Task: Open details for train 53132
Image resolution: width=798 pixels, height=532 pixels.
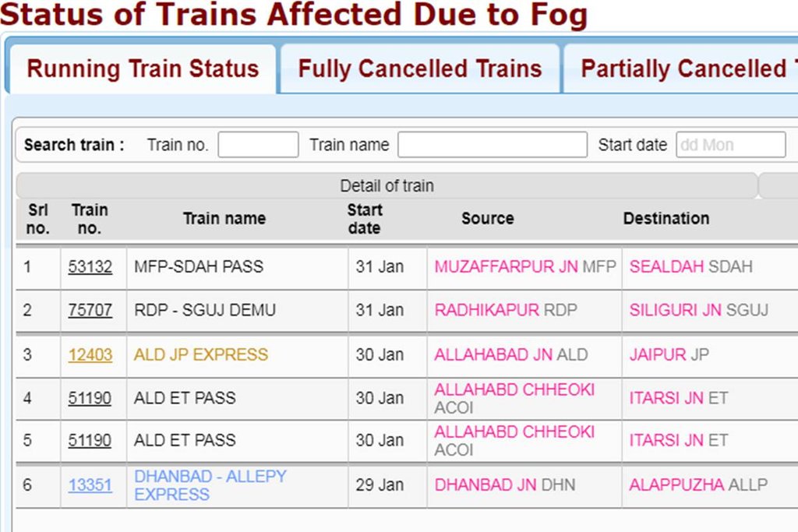Action: [91, 266]
